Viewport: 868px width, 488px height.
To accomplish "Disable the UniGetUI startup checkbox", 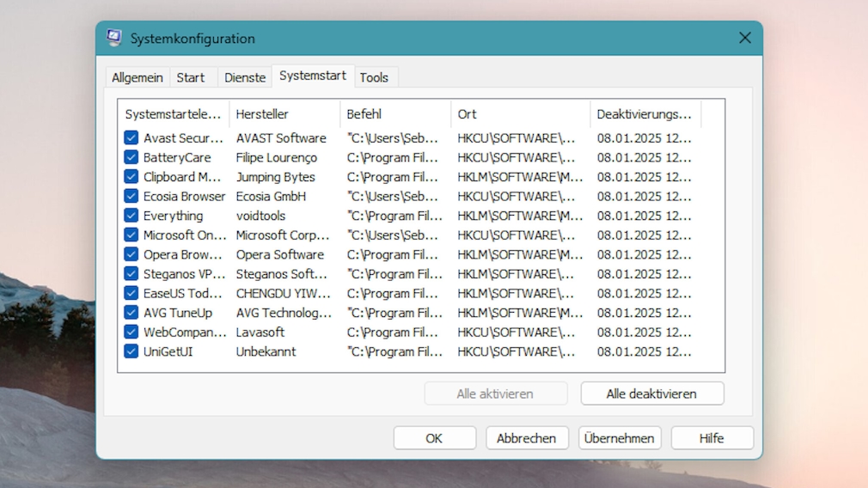I will 131,351.
